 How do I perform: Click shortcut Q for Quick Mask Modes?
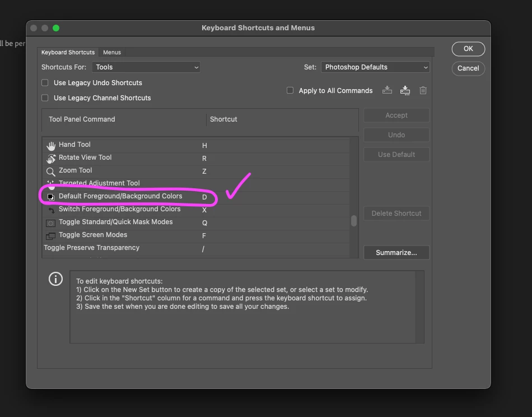[204, 223]
